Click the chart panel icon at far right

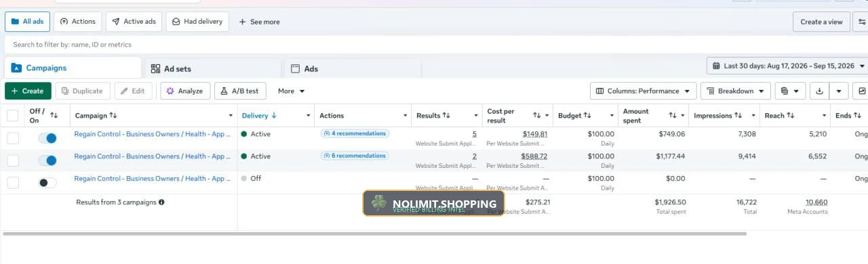tap(861, 91)
